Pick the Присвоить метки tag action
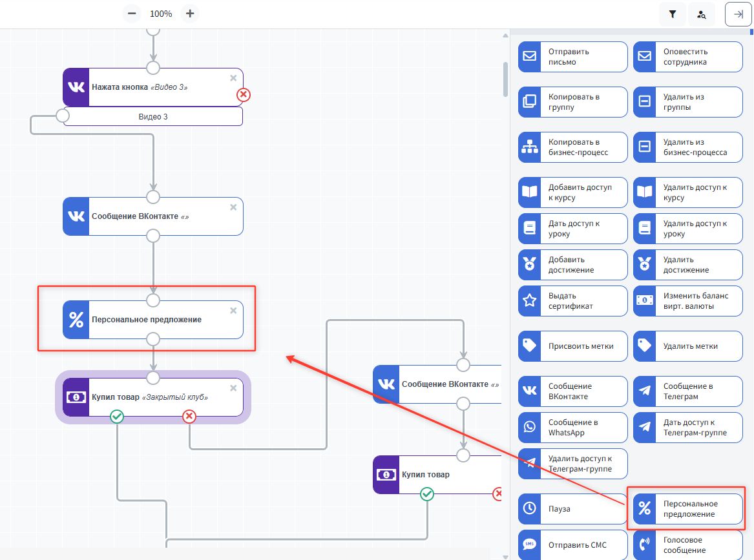The width and height of the screenshot is (754, 560). point(572,346)
